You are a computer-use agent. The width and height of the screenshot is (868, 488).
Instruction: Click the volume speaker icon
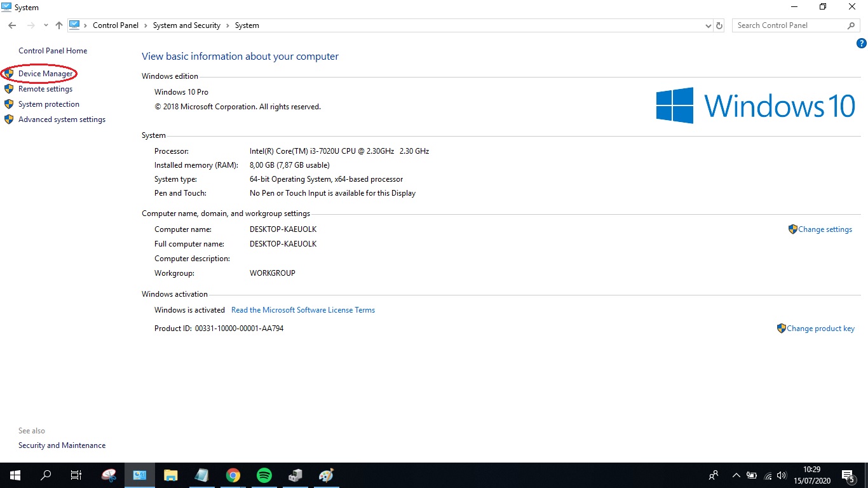coord(782,475)
